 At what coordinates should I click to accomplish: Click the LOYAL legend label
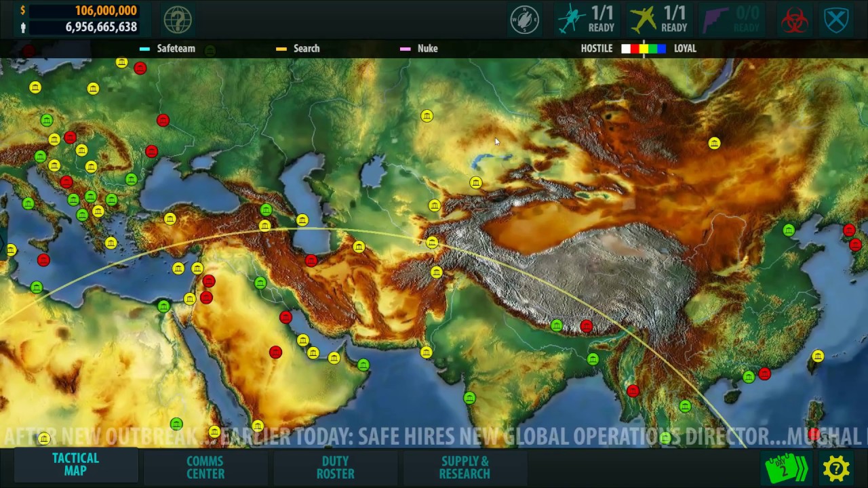685,49
